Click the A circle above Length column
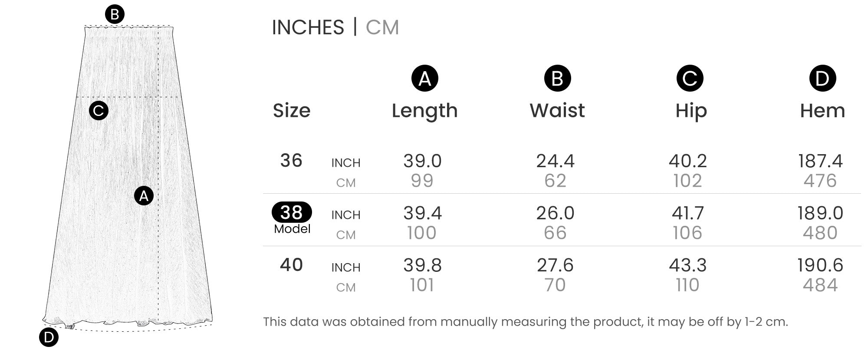 tap(424, 79)
